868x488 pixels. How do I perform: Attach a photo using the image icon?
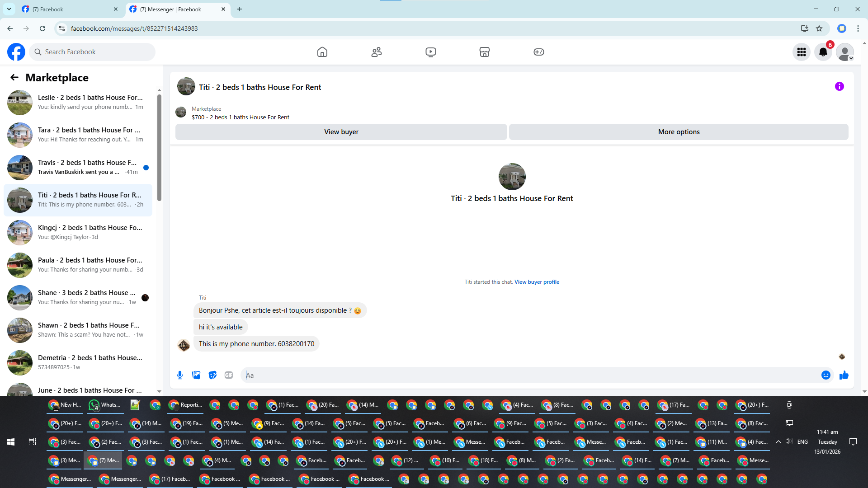click(x=196, y=375)
